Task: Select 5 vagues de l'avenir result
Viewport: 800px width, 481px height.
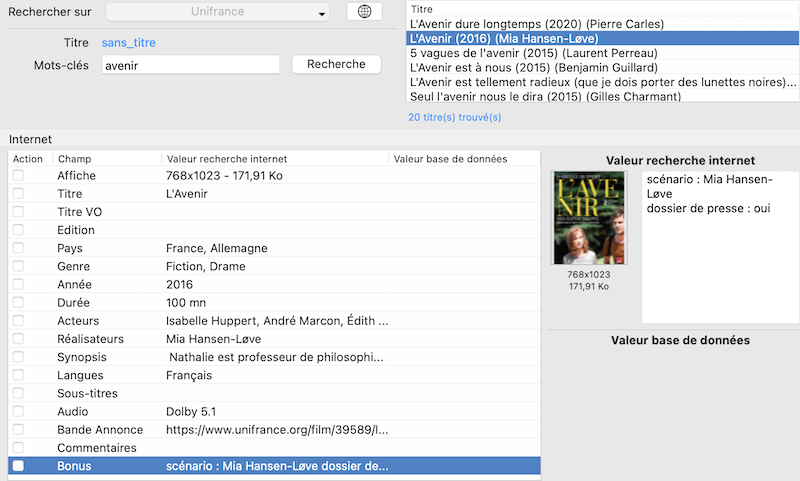Action: pos(533,53)
